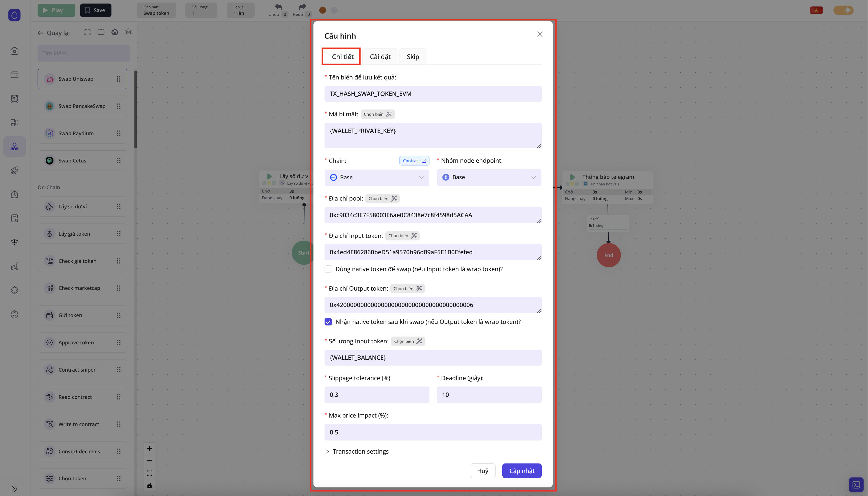Click the Slippage tolerance input field
The image size is (868, 496).
pyautogui.click(x=377, y=395)
